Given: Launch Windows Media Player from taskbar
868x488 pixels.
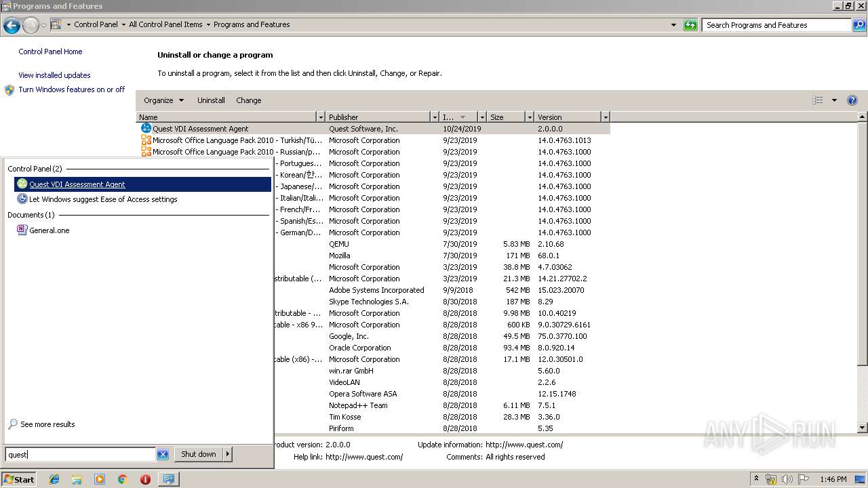Looking at the screenshot, I should (x=100, y=479).
